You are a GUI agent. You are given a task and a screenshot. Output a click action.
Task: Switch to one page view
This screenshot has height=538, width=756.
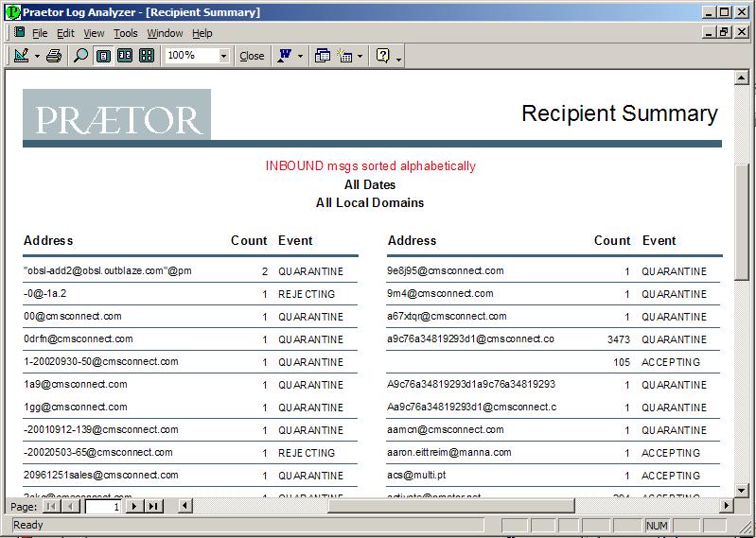click(x=103, y=56)
